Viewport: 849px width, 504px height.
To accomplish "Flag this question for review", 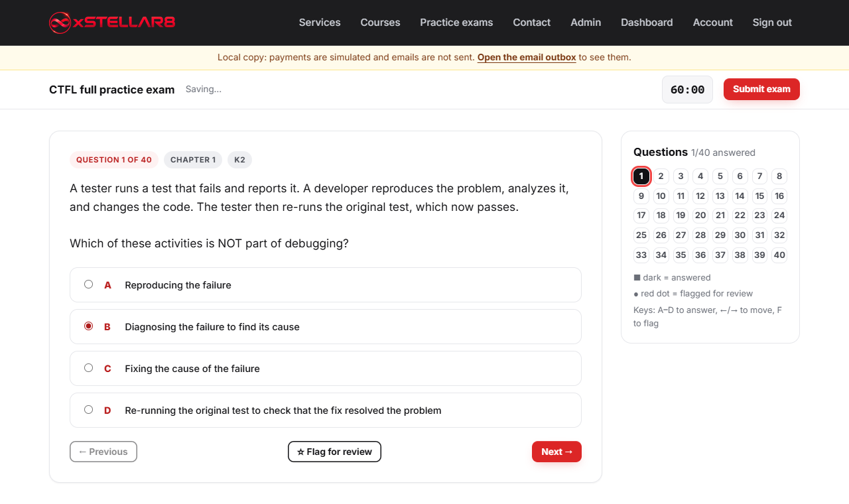I will coord(334,452).
